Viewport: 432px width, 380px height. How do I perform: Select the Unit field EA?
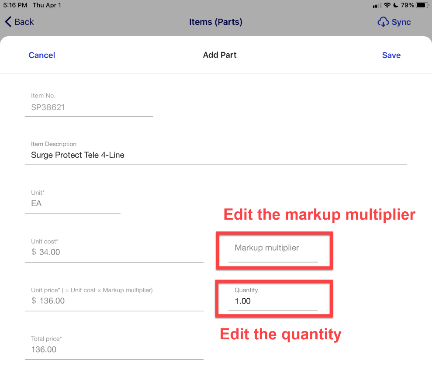tap(73, 201)
